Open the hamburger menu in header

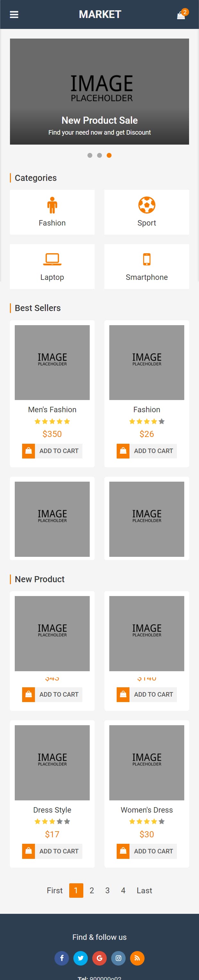point(14,14)
